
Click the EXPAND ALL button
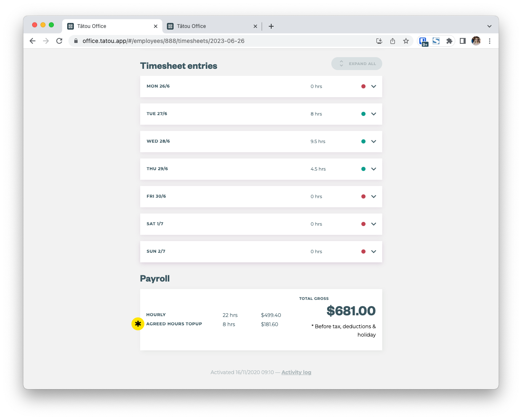pos(357,63)
